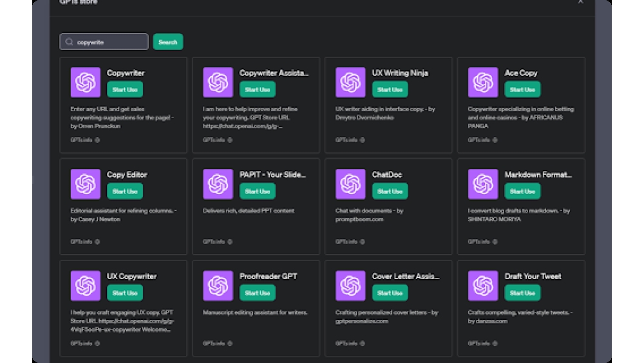The image size is (644, 363).
Task: Click the UX Writing Ninja logo icon
Action: click(350, 83)
